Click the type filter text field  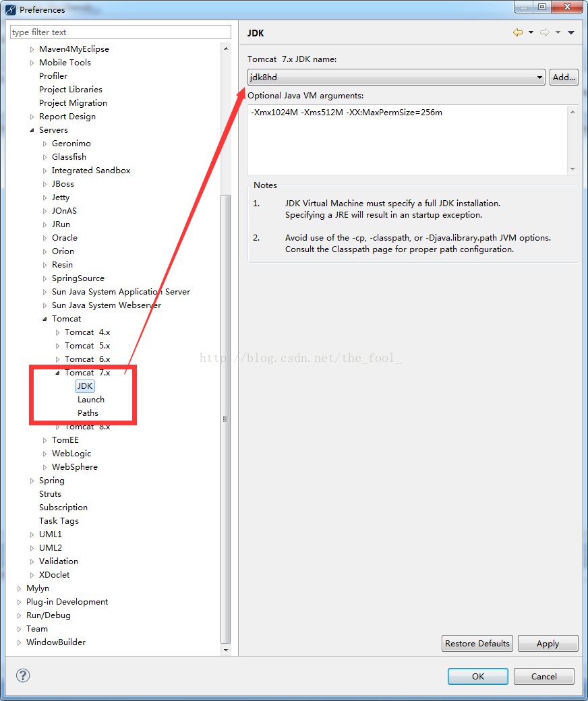pyautogui.click(x=120, y=32)
